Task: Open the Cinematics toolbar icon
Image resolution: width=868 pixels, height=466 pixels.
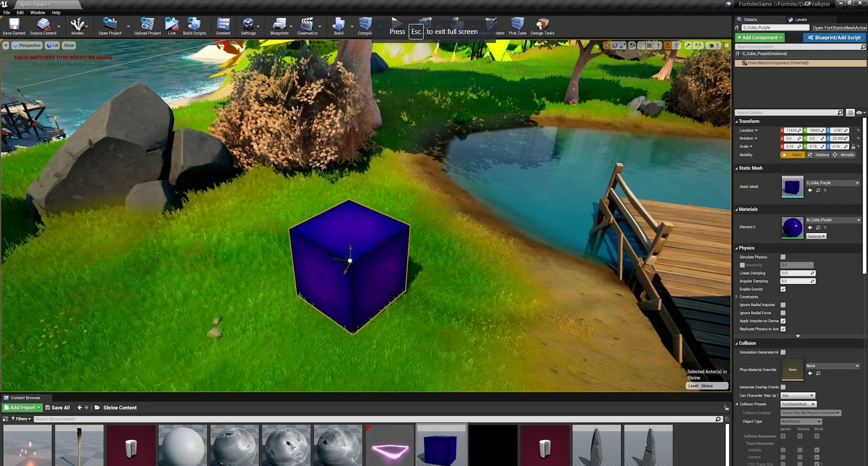Action: point(307,26)
